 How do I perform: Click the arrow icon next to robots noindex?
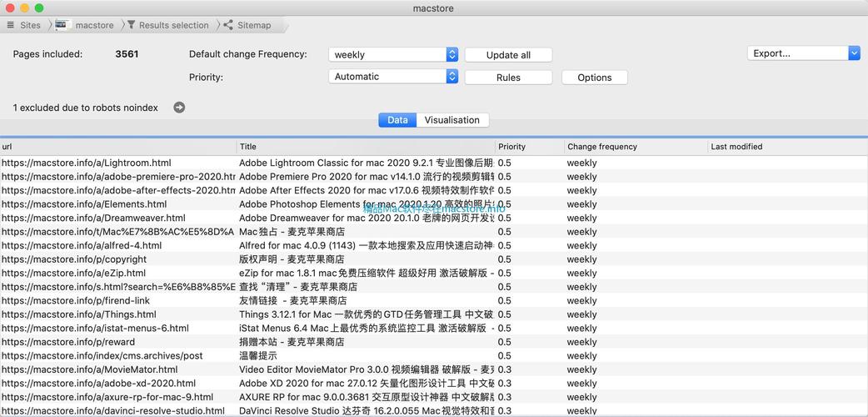(x=179, y=108)
